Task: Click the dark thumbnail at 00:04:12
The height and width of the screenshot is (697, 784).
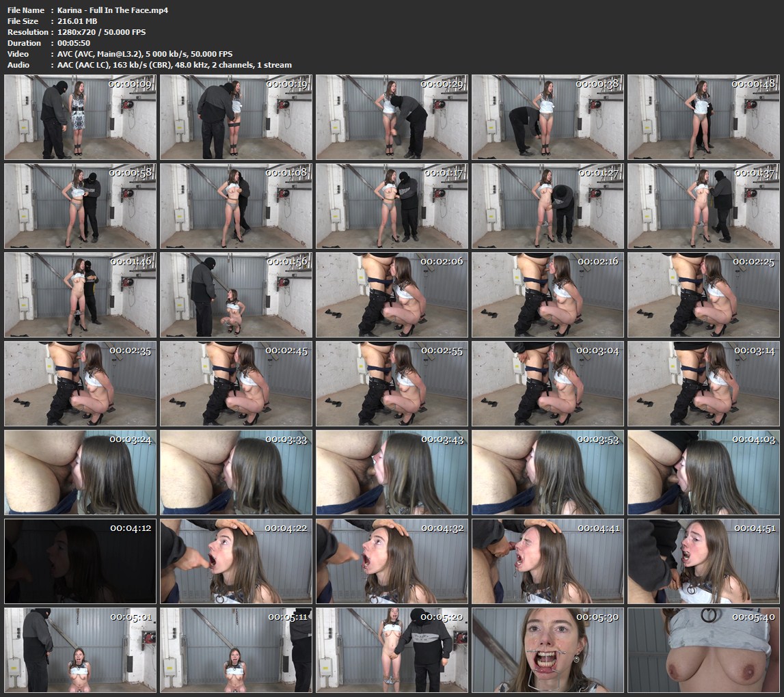Action: (80, 562)
